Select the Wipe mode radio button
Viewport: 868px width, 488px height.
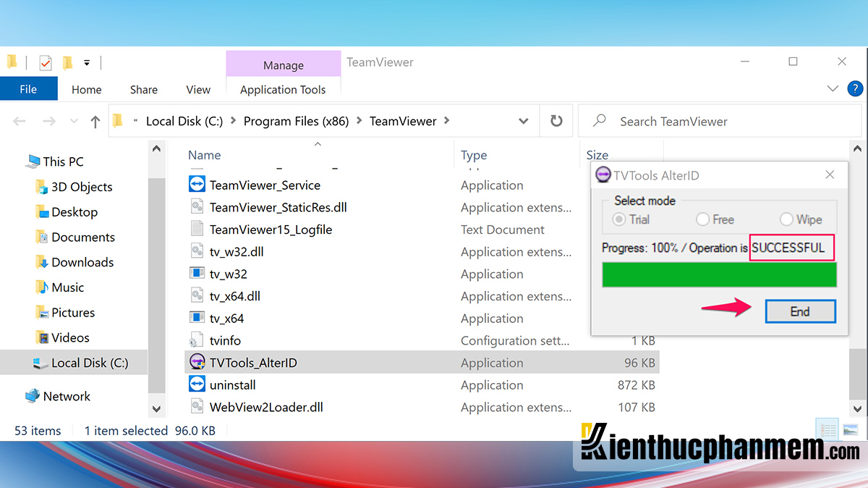[x=786, y=219]
